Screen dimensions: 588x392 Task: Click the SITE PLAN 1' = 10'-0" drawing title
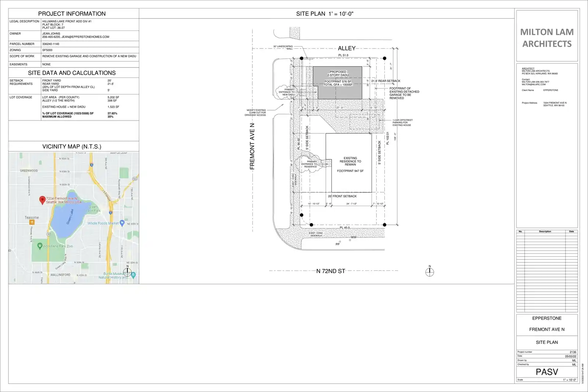click(x=325, y=14)
